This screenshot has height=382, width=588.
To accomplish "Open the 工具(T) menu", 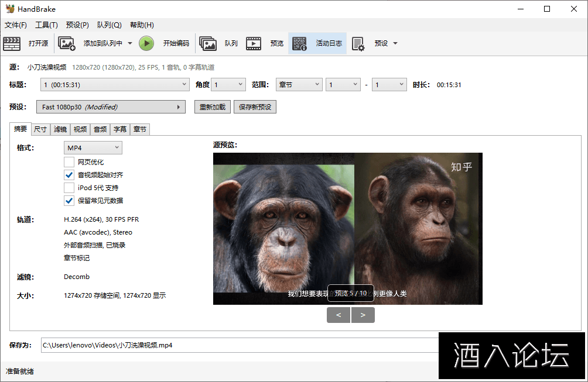I will pos(46,25).
